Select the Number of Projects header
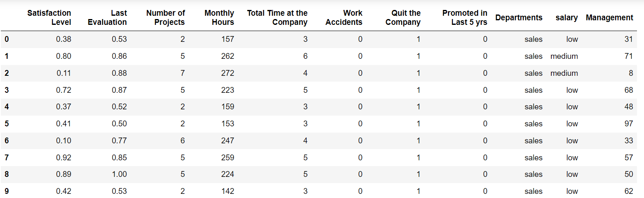The height and width of the screenshot is (198, 644). tap(165, 18)
